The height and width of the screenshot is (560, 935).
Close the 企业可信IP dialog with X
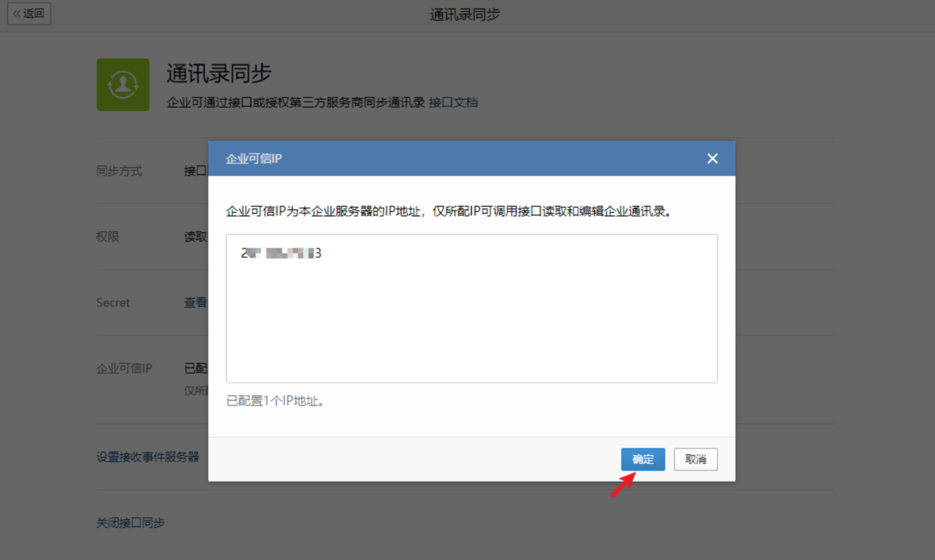point(712,159)
